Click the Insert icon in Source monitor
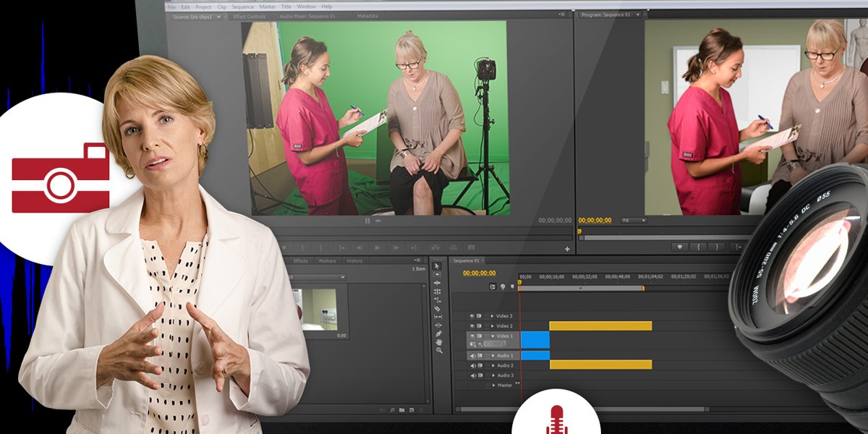The width and height of the screenshot is (868, 434). coord(435,247)
